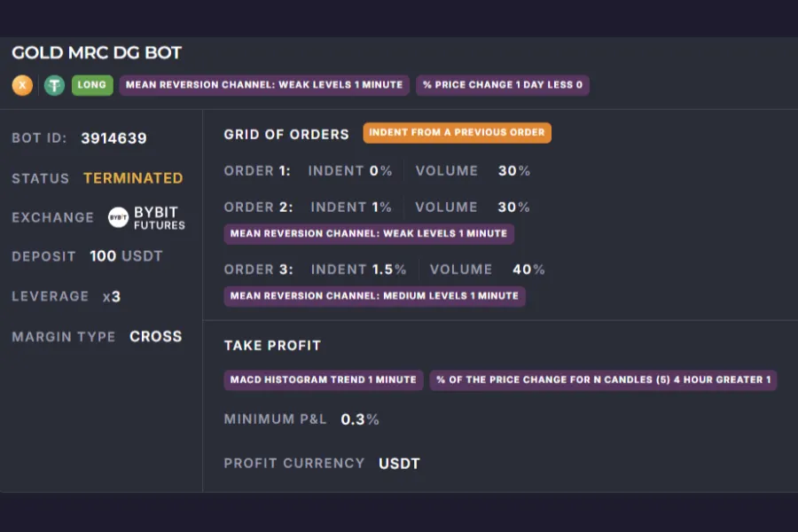The image size is (798, 532).
Task: Click the orange X coin icon
Action: 21,85
